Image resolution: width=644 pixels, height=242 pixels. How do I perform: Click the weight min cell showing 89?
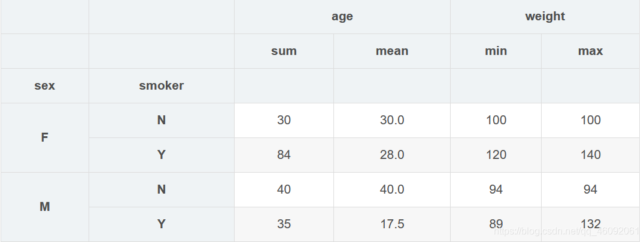point(496,224)
